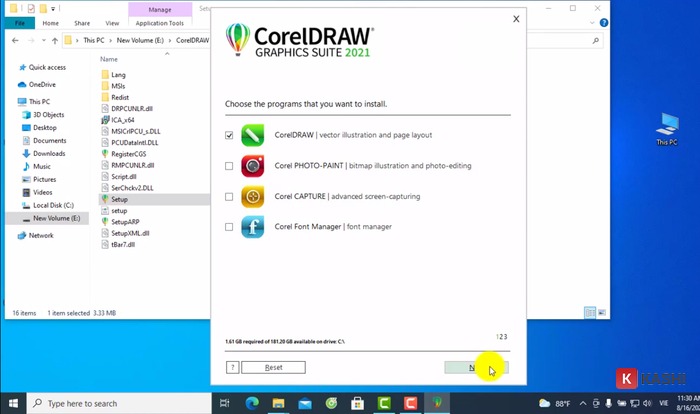Screen dimensions: 700x414
Task: Select Network in navigation pane
Action: (41, 235)
